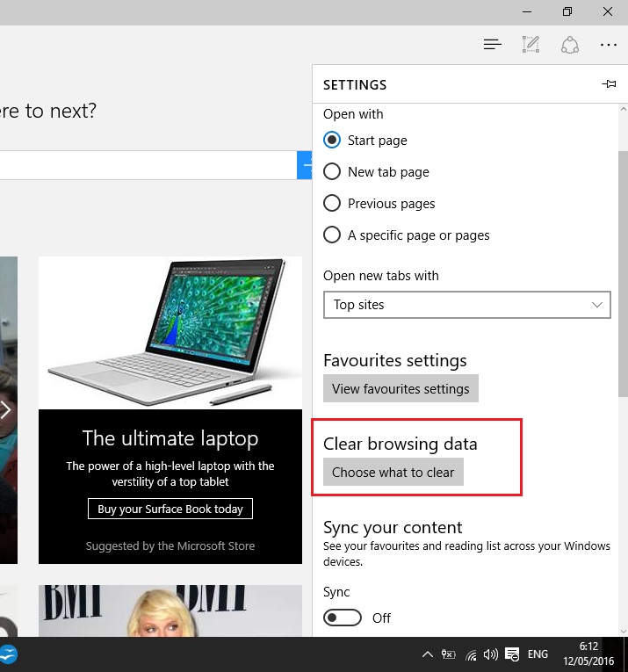Click the BMI news story thumbnail
This screenshot has height=672, width=628.
[x=170, y=611]
